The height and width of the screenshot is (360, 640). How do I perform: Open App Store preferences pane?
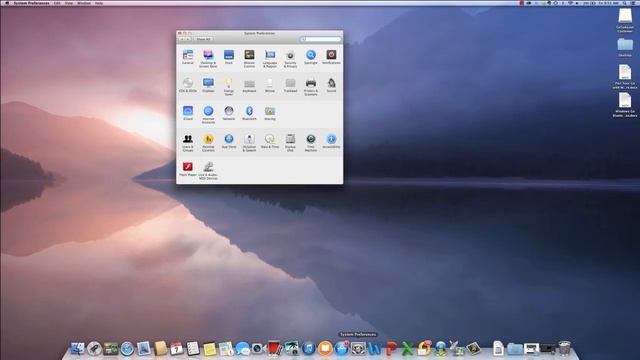click(x=229, y=141)
